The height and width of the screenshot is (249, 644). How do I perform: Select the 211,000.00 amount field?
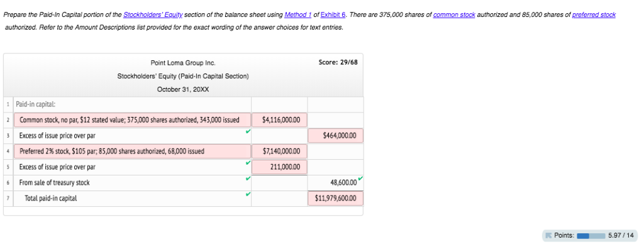[279, 167]
